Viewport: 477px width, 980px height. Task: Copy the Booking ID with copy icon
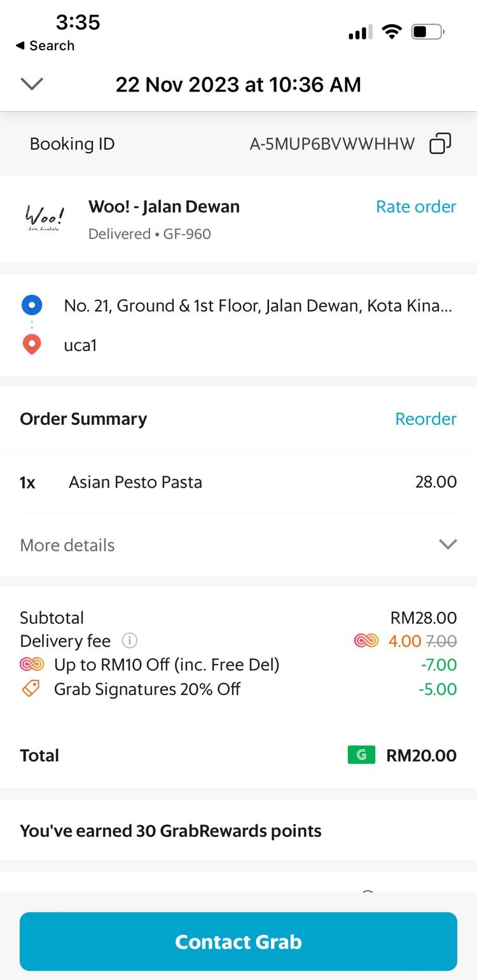tap(440, 144)
